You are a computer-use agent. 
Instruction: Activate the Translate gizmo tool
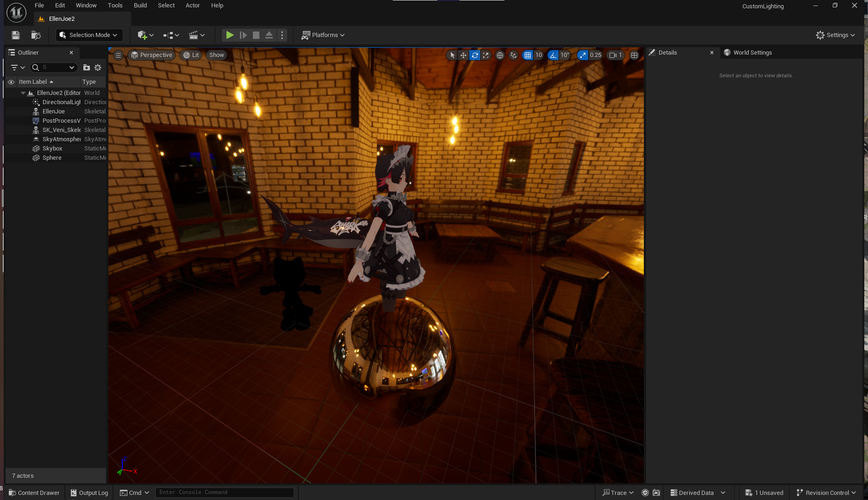pos(463,55)
